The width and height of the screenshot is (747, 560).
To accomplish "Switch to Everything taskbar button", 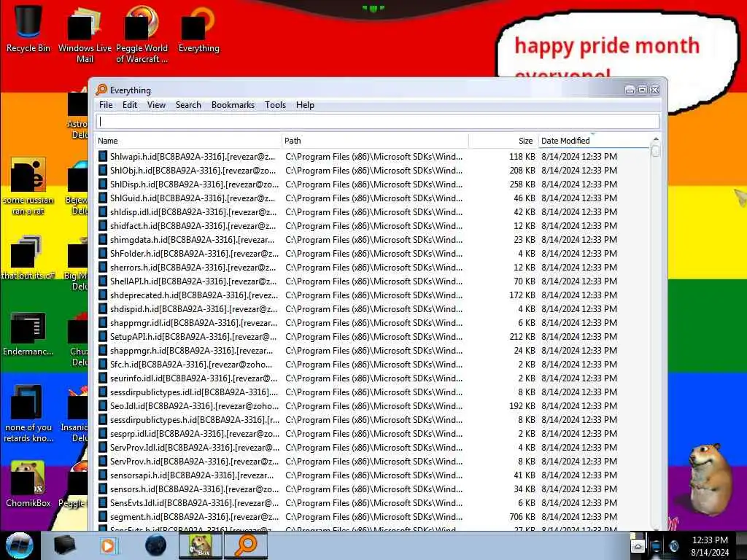I will coord(245,545).
